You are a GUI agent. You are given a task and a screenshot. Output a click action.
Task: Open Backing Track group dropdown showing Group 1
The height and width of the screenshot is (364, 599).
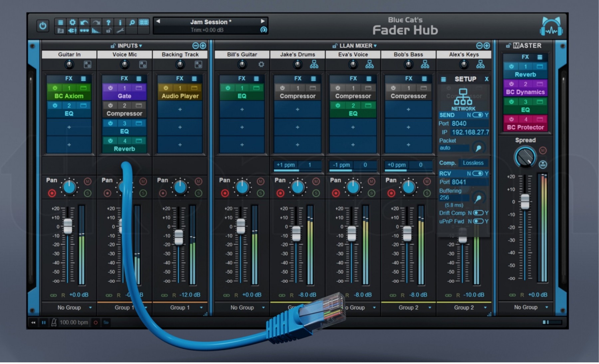(x=180, y=308)
